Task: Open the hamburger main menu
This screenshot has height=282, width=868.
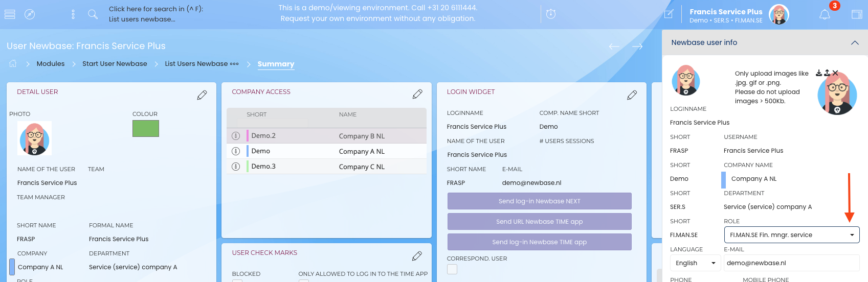Action: [x=10, y=14]
